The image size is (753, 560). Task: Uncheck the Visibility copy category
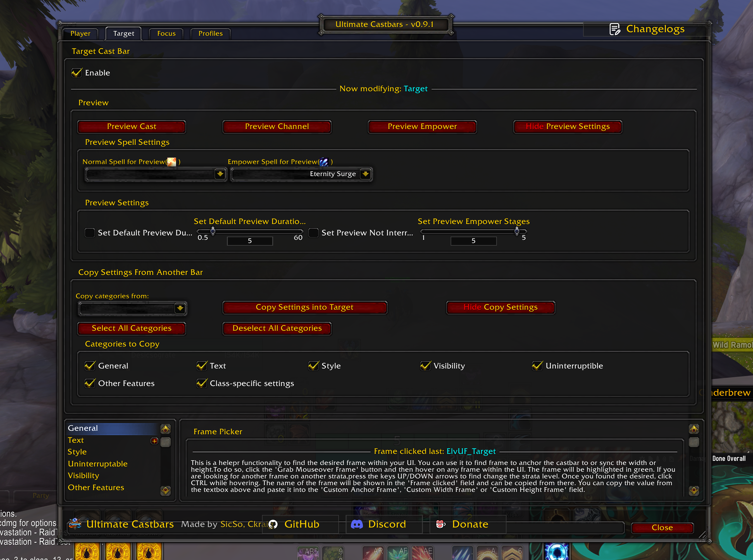425,366
